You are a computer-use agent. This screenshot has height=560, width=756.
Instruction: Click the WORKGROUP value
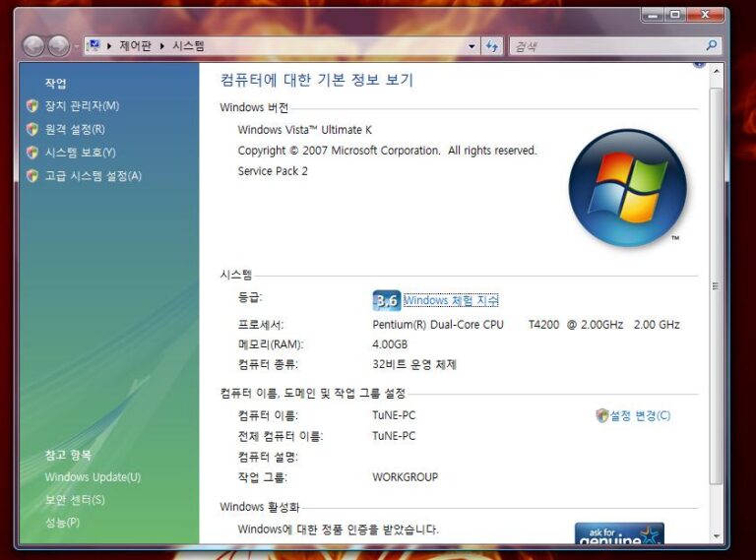pyautogui.click(x=405, y=477)
